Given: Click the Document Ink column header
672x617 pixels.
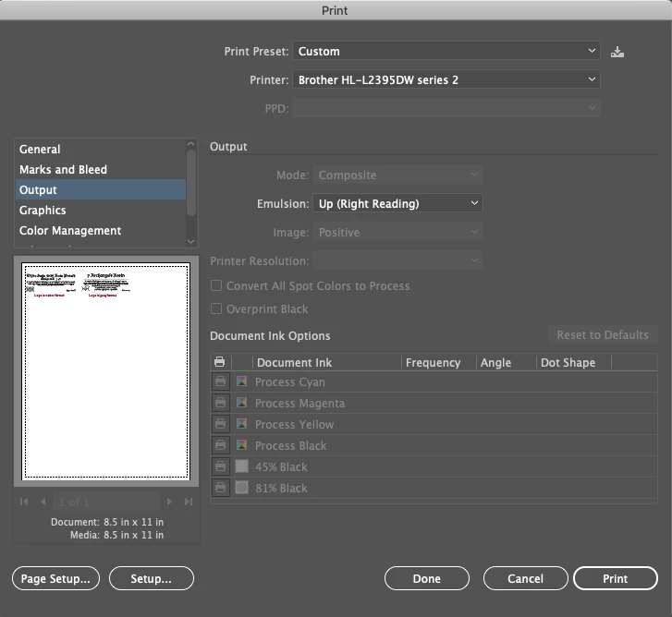Looking at the screenshot, I should [x=327, y=362].
